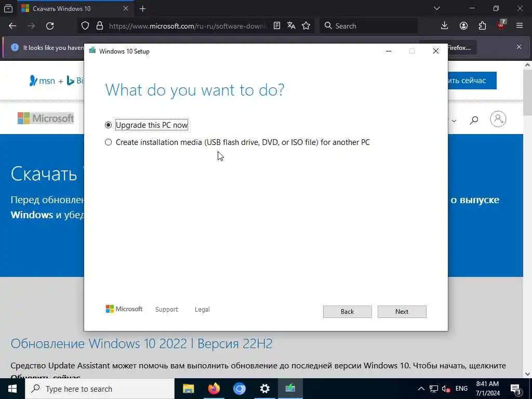Reload the page in Firefox
The height and width of the screenshot is (399, 532).
pyautogui.click(x=50, y=26)
